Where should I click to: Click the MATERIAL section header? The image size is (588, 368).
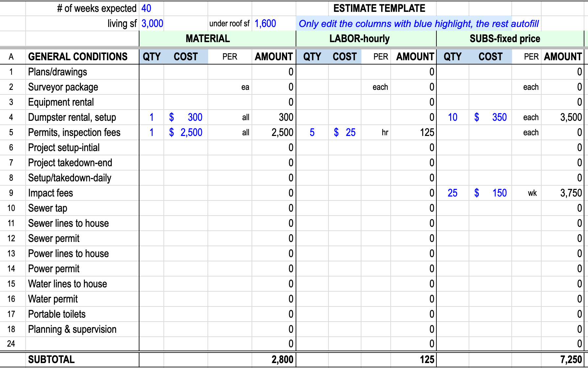208,39
